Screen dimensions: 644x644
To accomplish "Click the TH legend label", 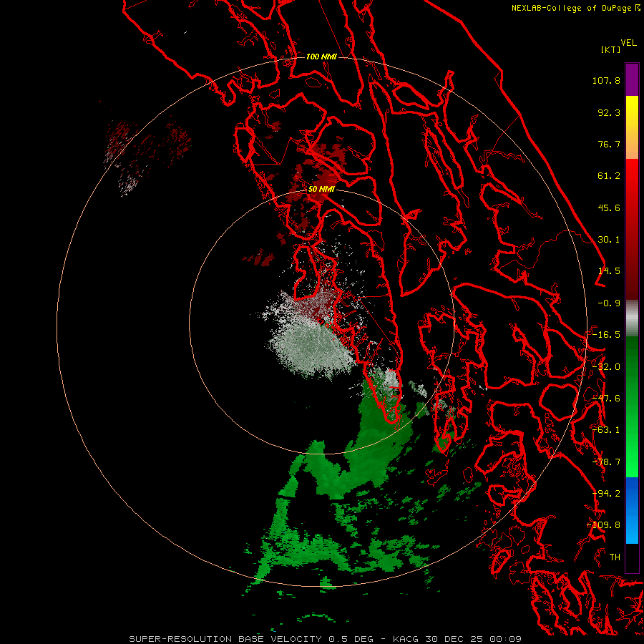I will [x=615, y=557].
